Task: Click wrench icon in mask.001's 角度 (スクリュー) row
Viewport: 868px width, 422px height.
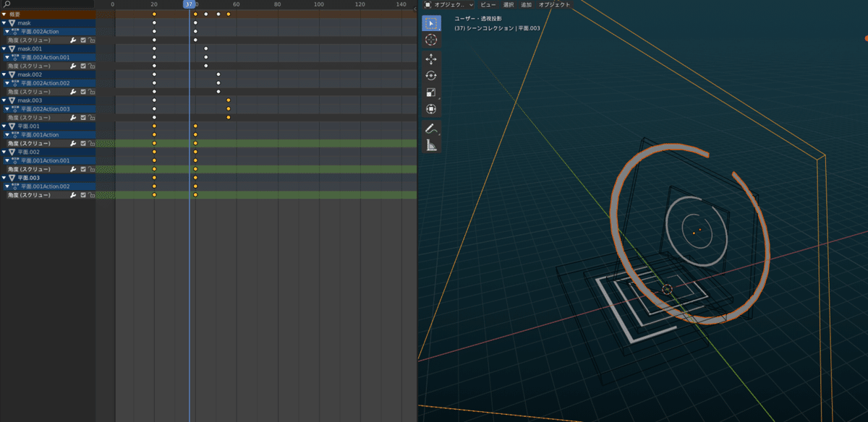Action: [73, 66]
